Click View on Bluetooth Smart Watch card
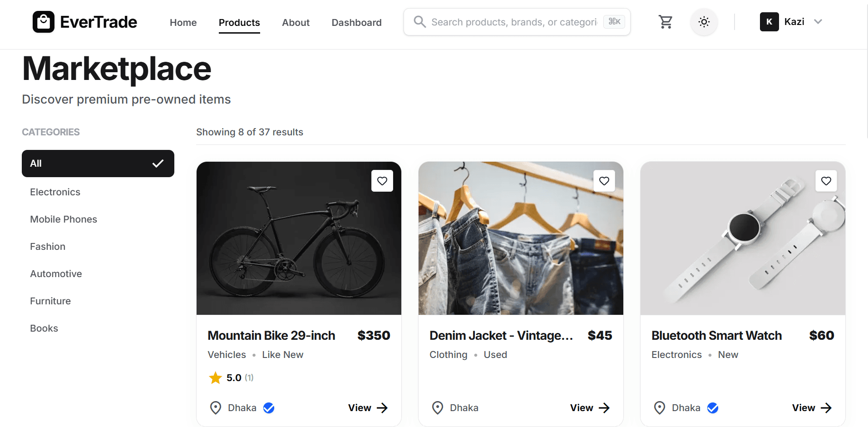 (812, 408)
